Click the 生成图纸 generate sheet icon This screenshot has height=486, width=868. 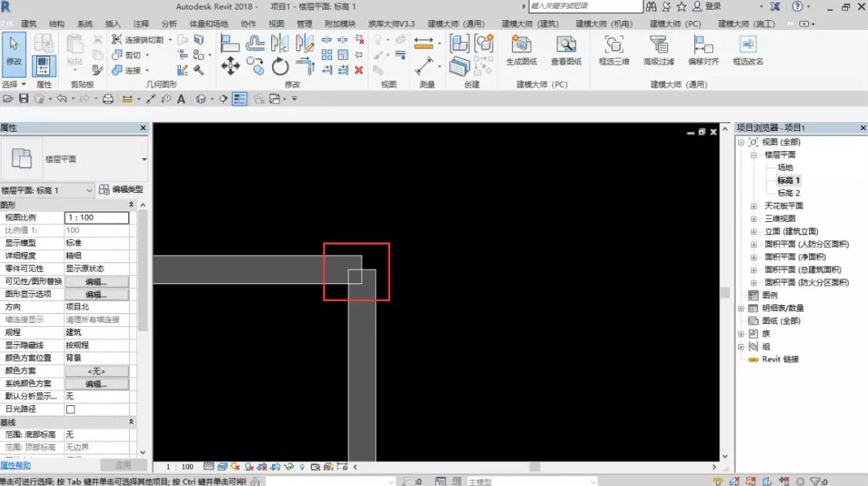(x=522, y=50)
